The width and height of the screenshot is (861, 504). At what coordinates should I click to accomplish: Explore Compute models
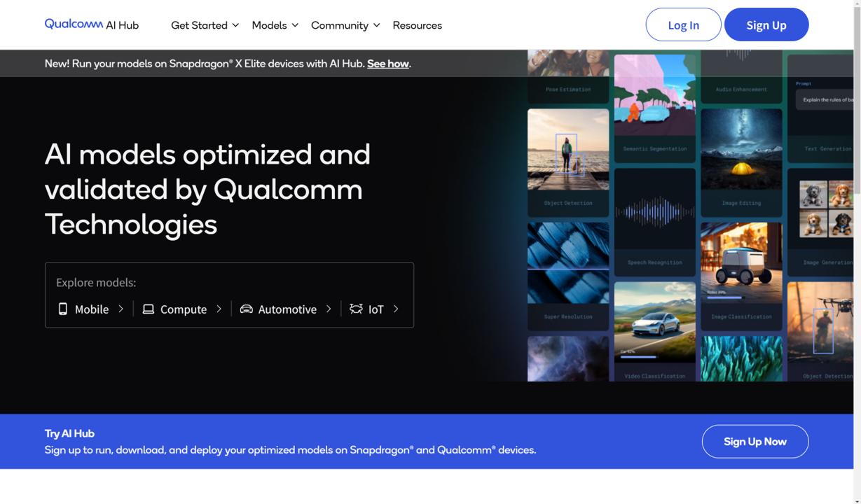pos(182,309)
